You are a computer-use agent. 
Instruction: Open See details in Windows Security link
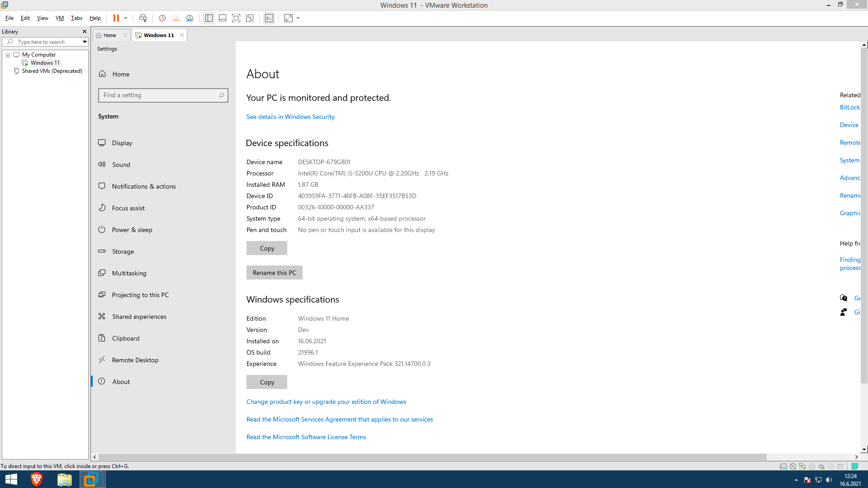290,117
